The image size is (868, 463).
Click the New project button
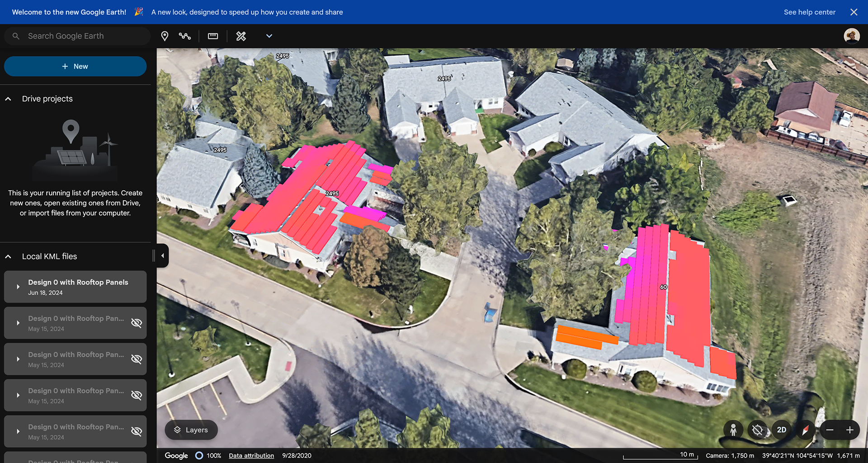click(75, 66)
